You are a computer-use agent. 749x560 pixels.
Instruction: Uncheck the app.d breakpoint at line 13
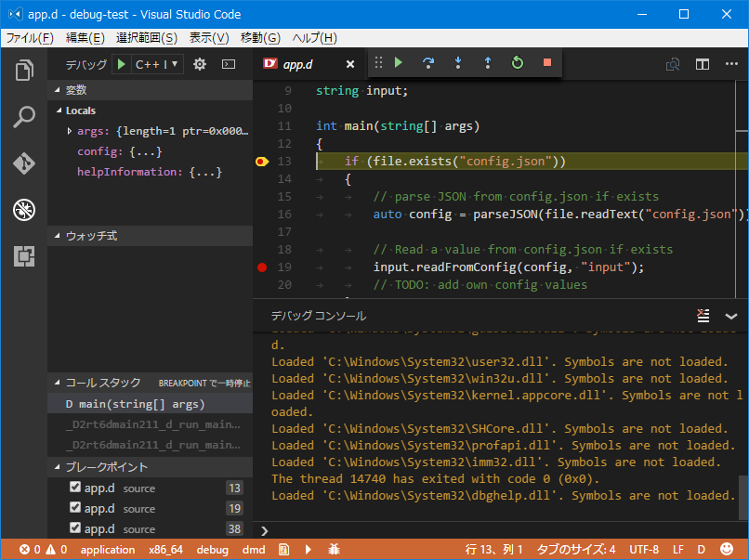(75, 487)
